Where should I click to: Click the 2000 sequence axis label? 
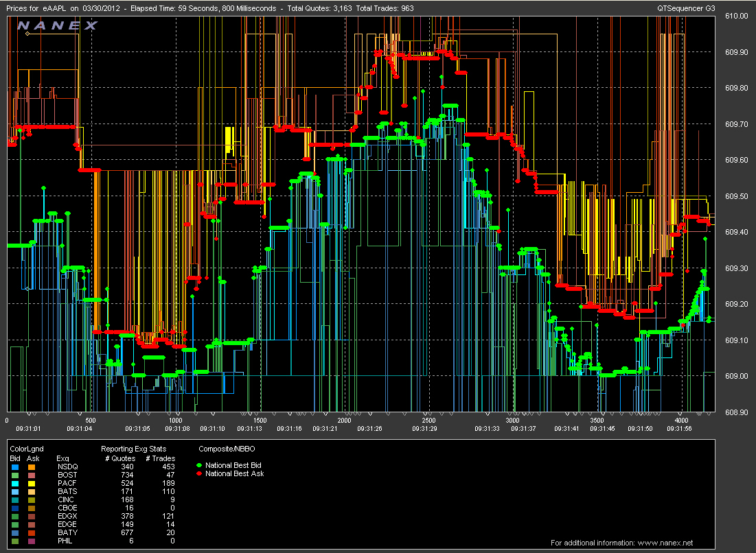pyautogui.click(x=344, y=421)
